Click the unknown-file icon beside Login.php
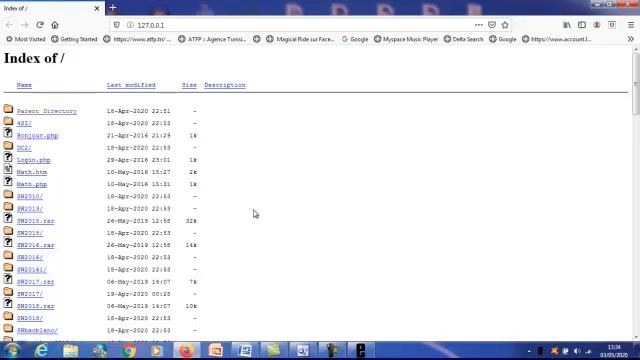This screenshot has width=640, height=360. pos(8,158)
